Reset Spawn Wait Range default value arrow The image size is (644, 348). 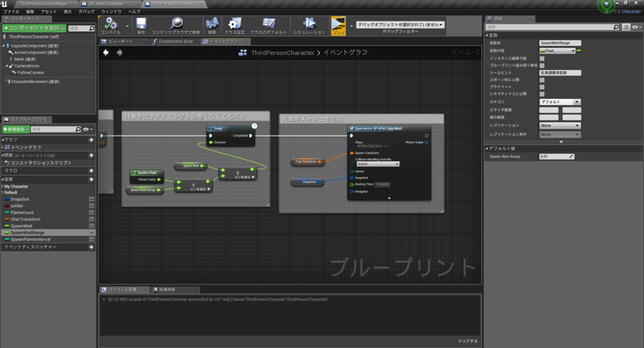tap(571, 156)
